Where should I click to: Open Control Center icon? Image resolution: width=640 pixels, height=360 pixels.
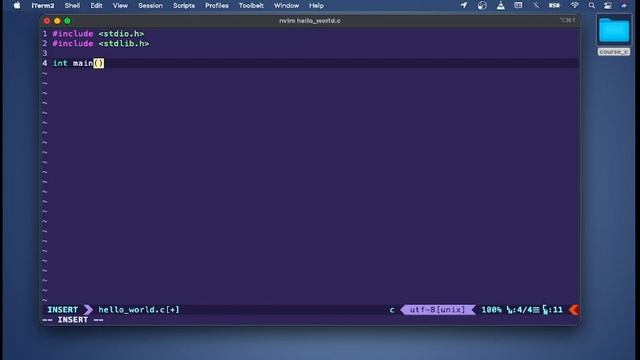pyautogui.click(x=608, y=5)
